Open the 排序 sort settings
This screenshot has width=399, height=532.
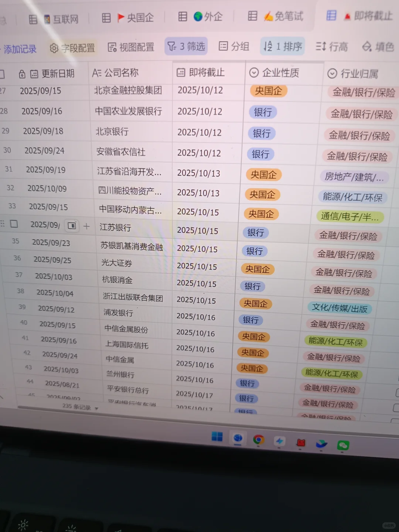[x=282, y=46]
